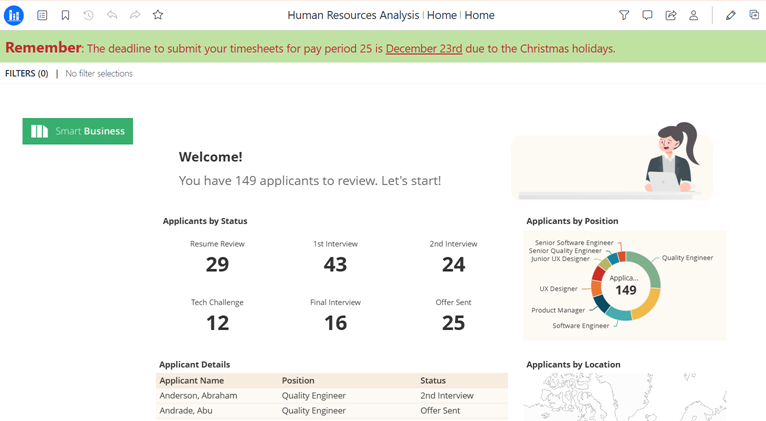The width and height of the screenshot is (766, 421).
Task: Open the table of contents icon
Action: [42, 15]
